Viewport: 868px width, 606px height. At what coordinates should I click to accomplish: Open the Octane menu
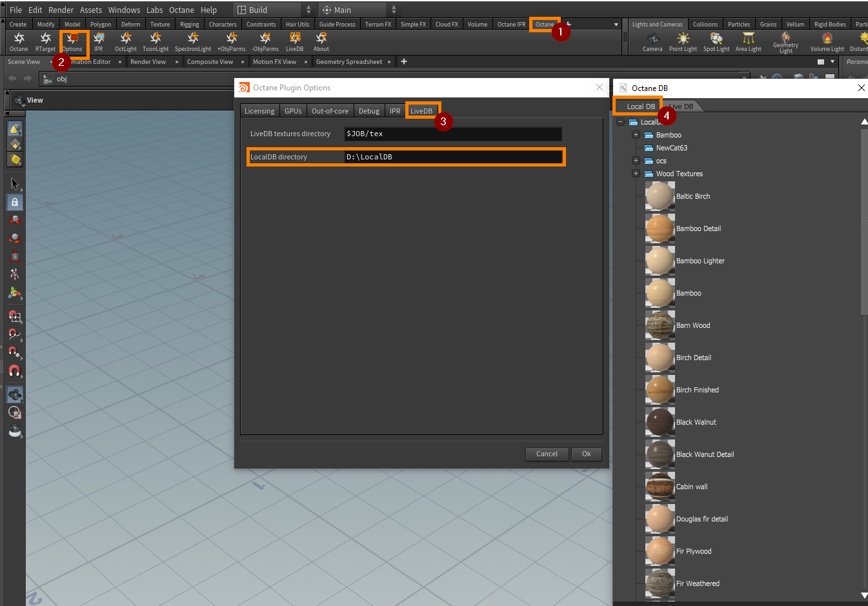coord(181,10)
